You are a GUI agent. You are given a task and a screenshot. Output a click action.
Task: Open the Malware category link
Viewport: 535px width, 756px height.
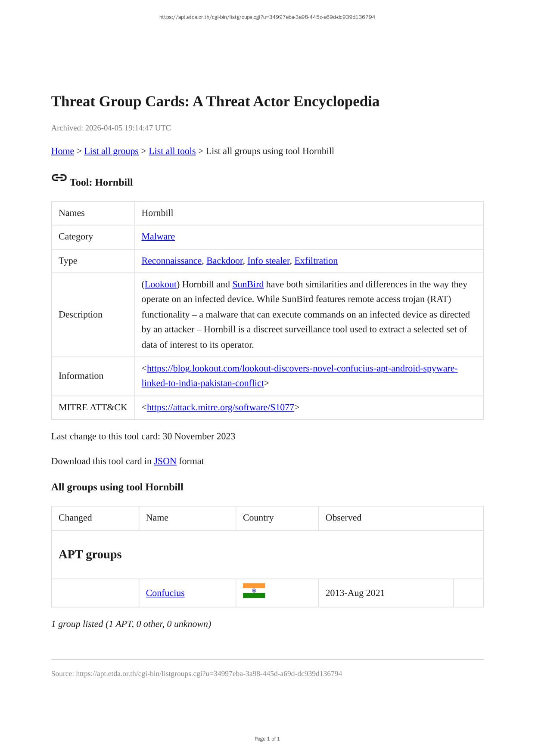tap(158, 237)
